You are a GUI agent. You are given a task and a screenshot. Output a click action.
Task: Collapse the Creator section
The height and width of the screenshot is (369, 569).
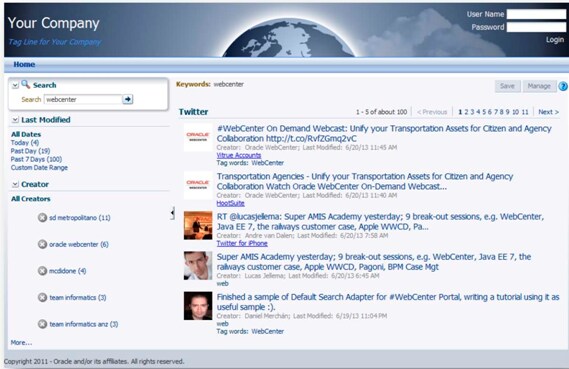[15, 184]
